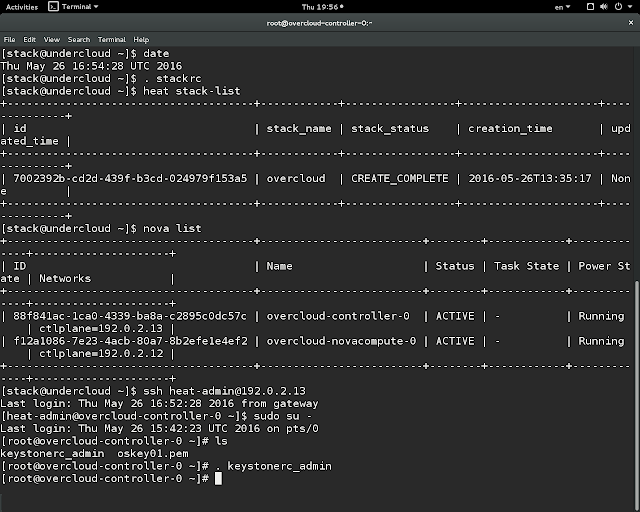Image resolution: width=640 pixels, height=512 pixels.
Task: Click the terminal cursor at the prompt
Action: pyautogui.click(x=217, y=479)
